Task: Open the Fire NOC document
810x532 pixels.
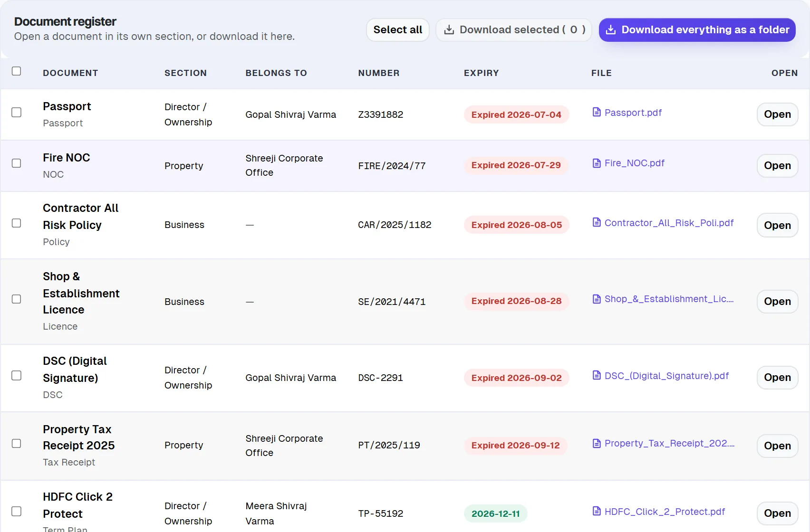Action: (x=777, y=166)
